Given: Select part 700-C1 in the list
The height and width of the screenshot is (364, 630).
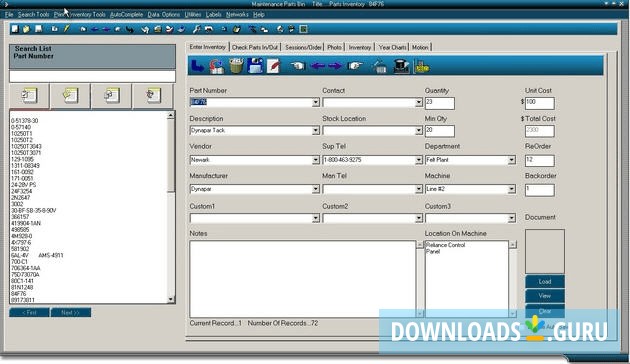Looking at the screenshot, I should tap(20, 262).
